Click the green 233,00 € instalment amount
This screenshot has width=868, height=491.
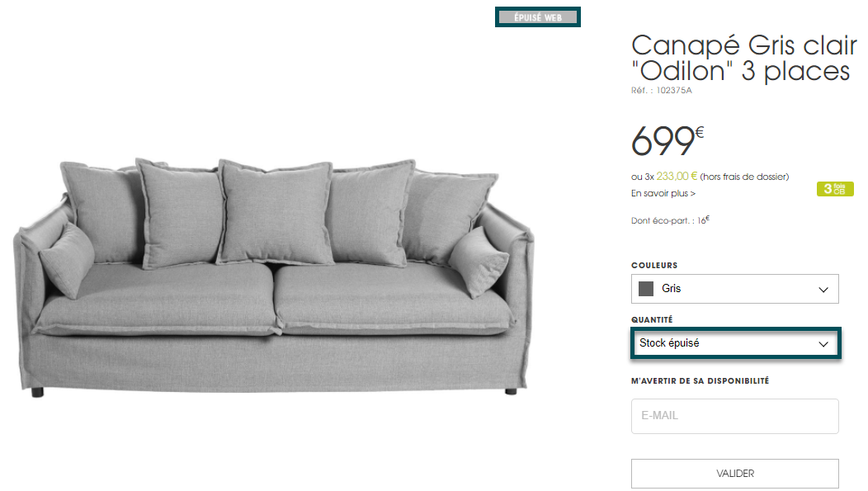click(677, 176)
